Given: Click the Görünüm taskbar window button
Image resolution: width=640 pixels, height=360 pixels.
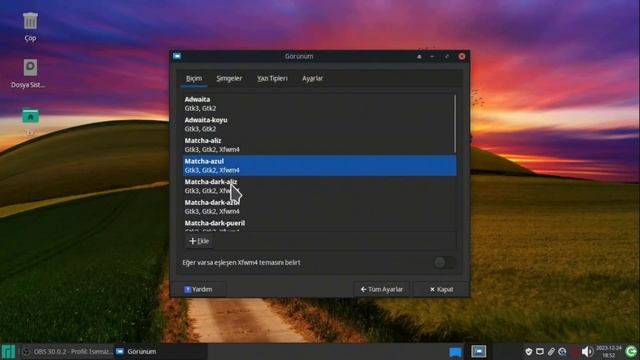Looking at the screenshot, I should (x=160, y=351).
